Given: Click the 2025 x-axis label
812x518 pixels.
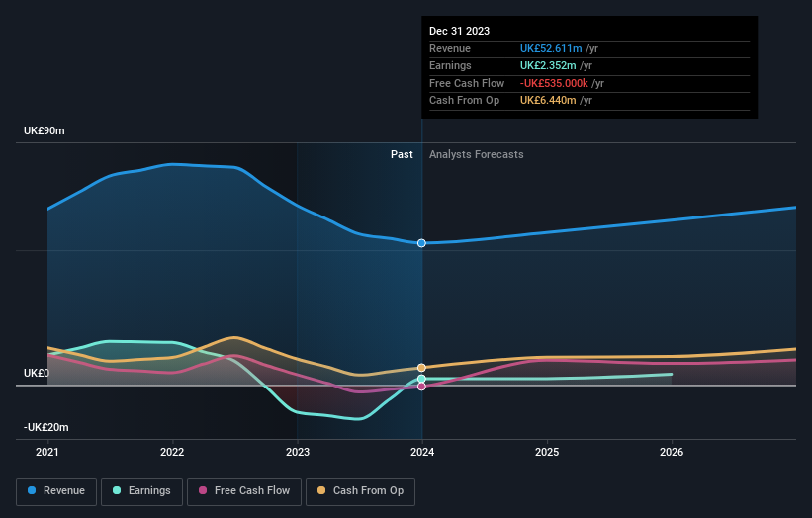Looking at the screenshot, I should 547,452.
